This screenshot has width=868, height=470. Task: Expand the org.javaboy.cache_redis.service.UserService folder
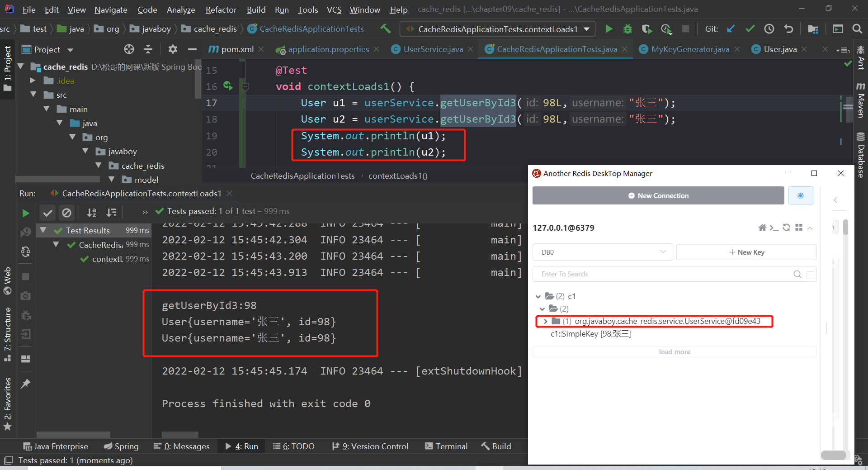[546, 321]
